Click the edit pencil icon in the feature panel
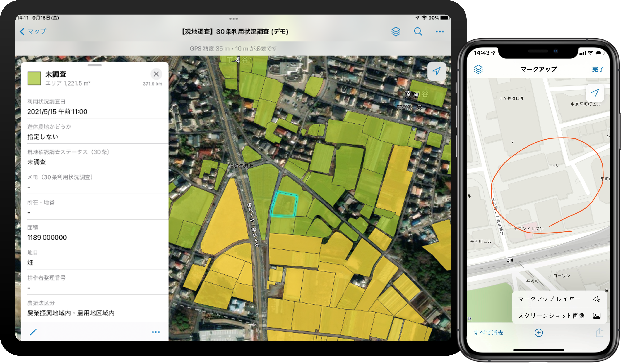The width and height of the screenshot is (623, 364). point(33,332)
